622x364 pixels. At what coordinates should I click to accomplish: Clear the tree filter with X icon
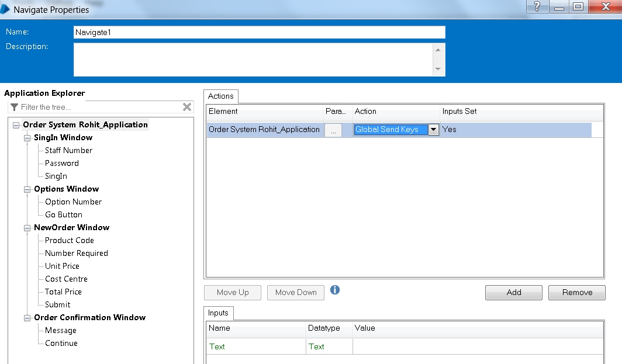pyautogui.click(x=187, y=107)
